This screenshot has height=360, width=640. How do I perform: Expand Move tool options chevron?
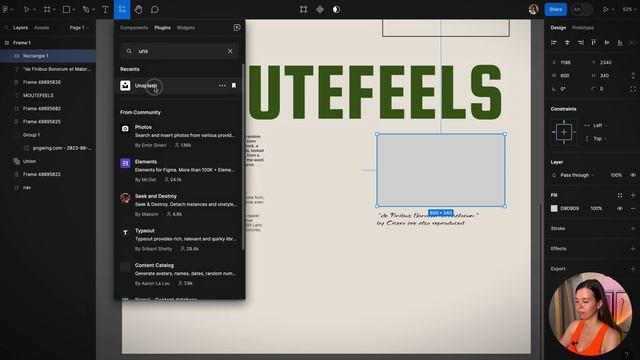coord(34,10)
